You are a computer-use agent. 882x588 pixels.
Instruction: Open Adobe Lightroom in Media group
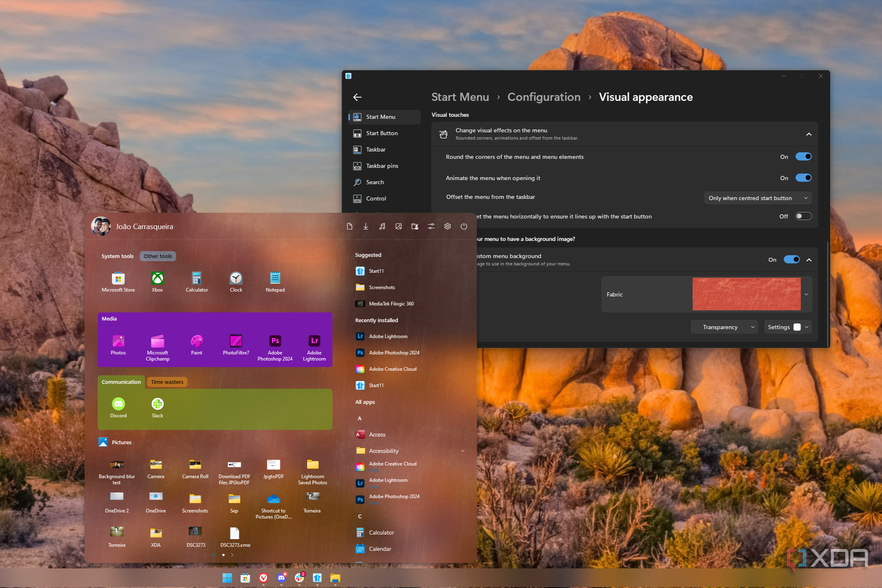314,347
